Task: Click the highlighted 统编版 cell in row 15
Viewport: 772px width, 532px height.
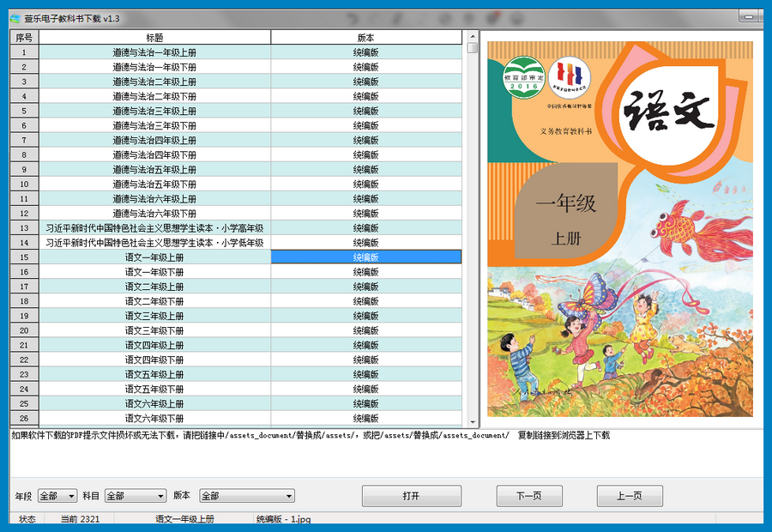Action: (x=365, y=257)
